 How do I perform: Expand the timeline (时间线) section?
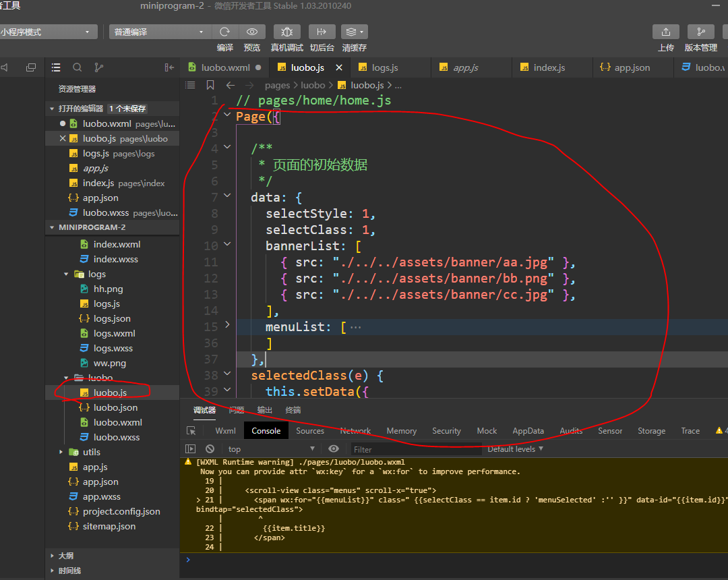tap(52, 571)
